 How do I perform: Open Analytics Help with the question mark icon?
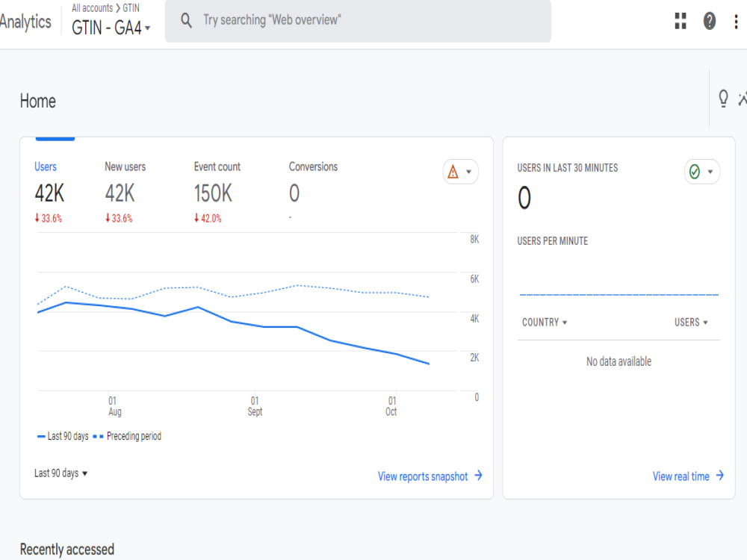tap(708, 22)
